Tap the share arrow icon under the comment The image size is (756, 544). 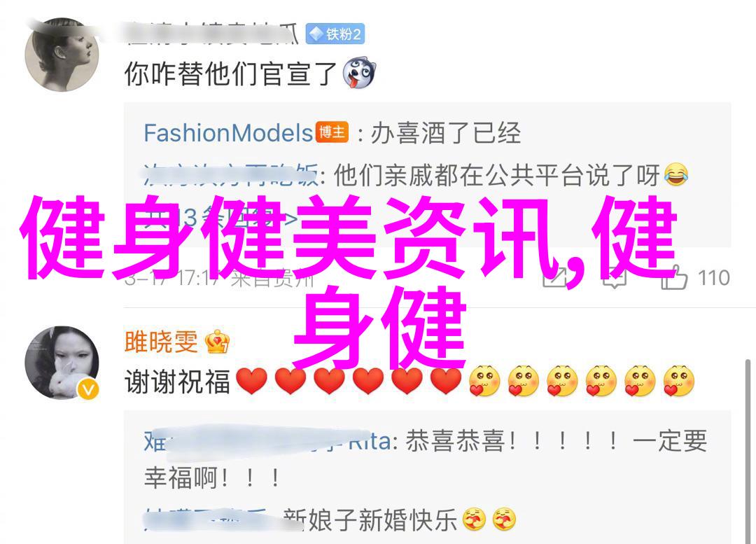pos(556,278)
